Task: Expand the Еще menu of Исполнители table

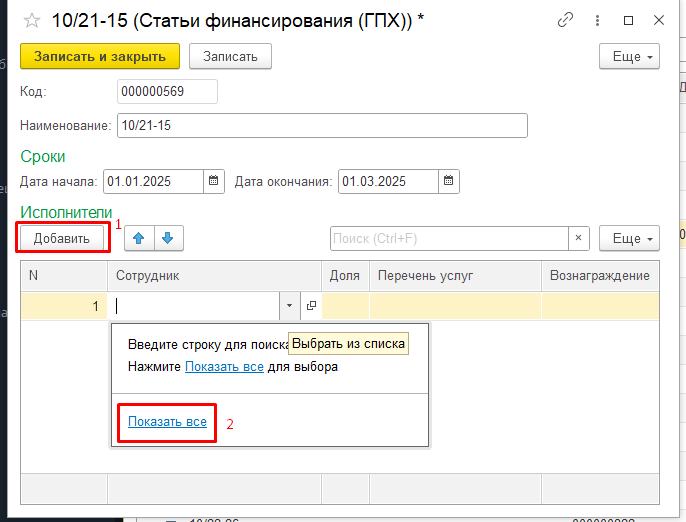Action: click(629, 238)
